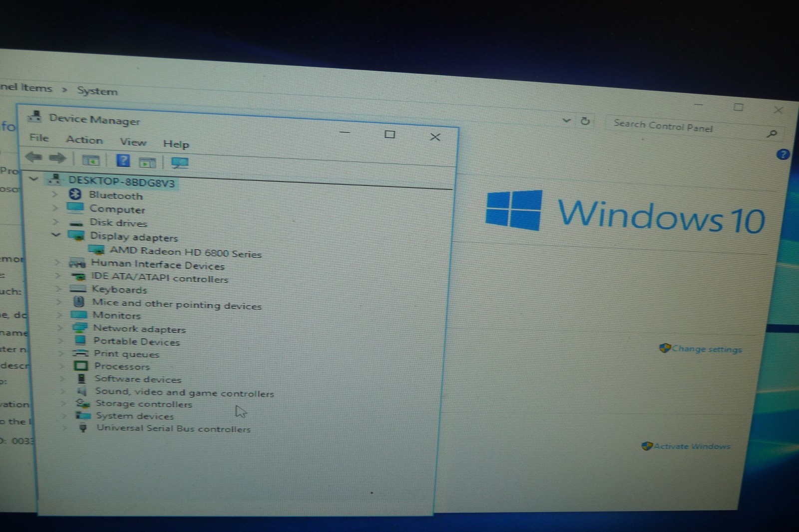Click the action pane toolbar icon
This screenshot has width=799, height=532.
click(147, 162)
